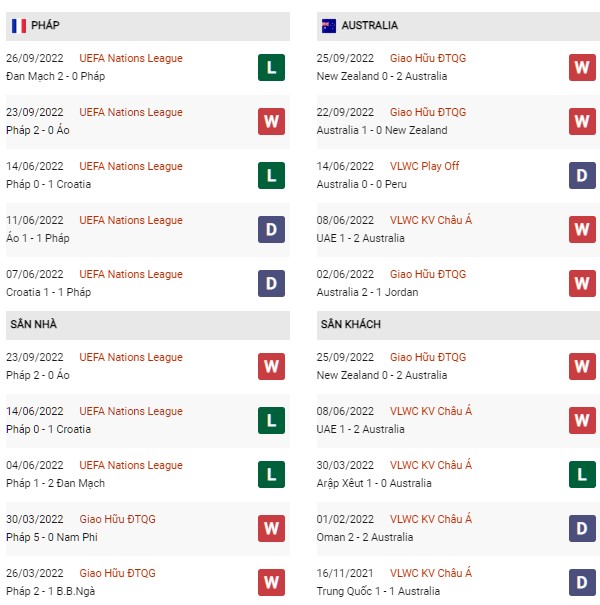The height and width of the screenshot is (605, 600).
Task: Click D badge for Australia 0-0 Peru
Action: [582, 176]
